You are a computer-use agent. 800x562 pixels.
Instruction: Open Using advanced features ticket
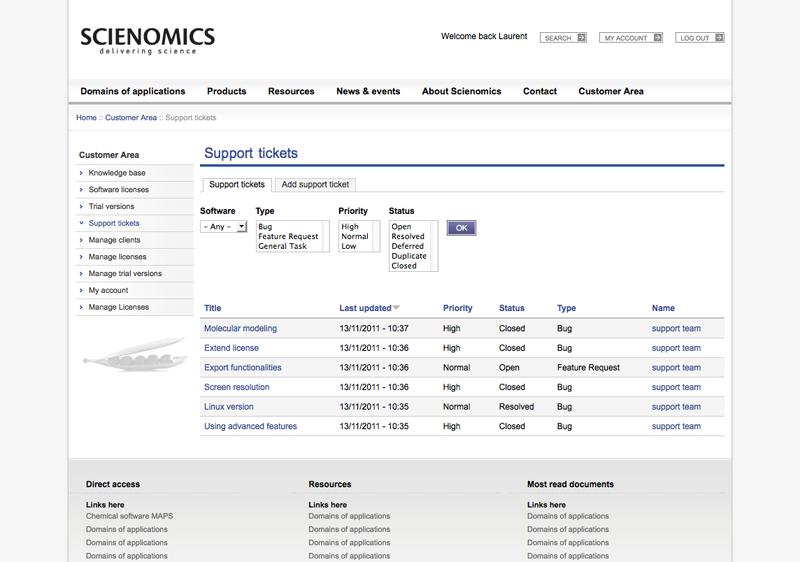click(250, 426)
